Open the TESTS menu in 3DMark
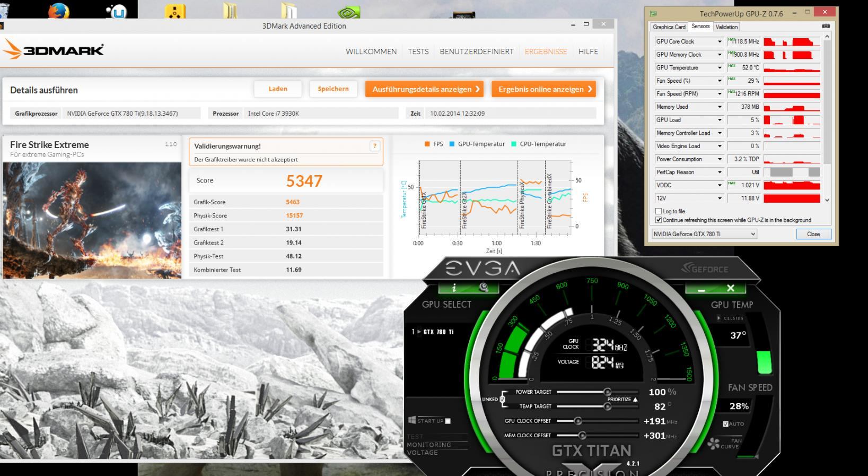This screenshot has width=868, height=476. (x=418, y=51)
